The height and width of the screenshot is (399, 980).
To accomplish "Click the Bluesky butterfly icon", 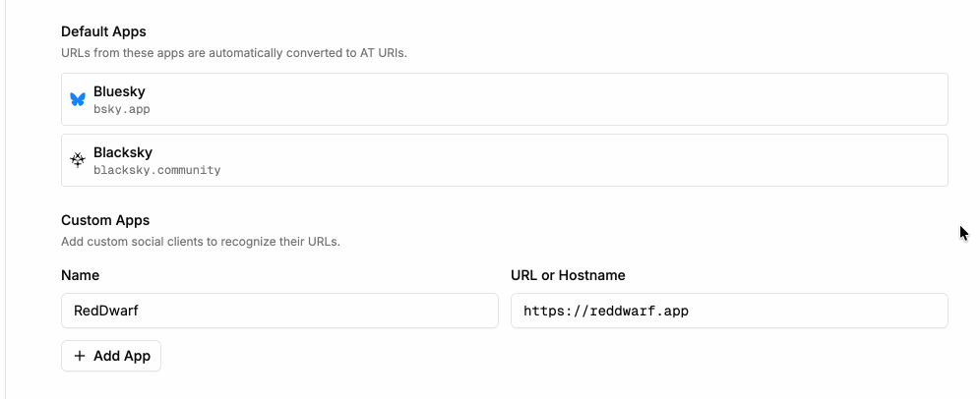I will pos(78,99).
